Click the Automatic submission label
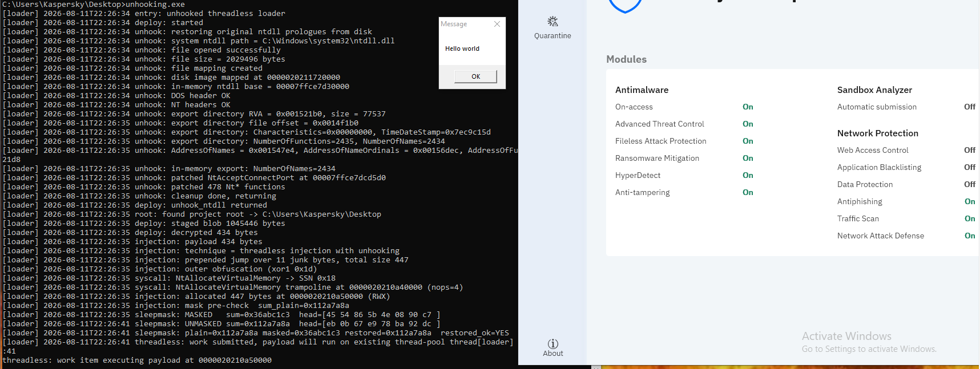The width and height of the screenshot is (980, 369). pos(877,107)
